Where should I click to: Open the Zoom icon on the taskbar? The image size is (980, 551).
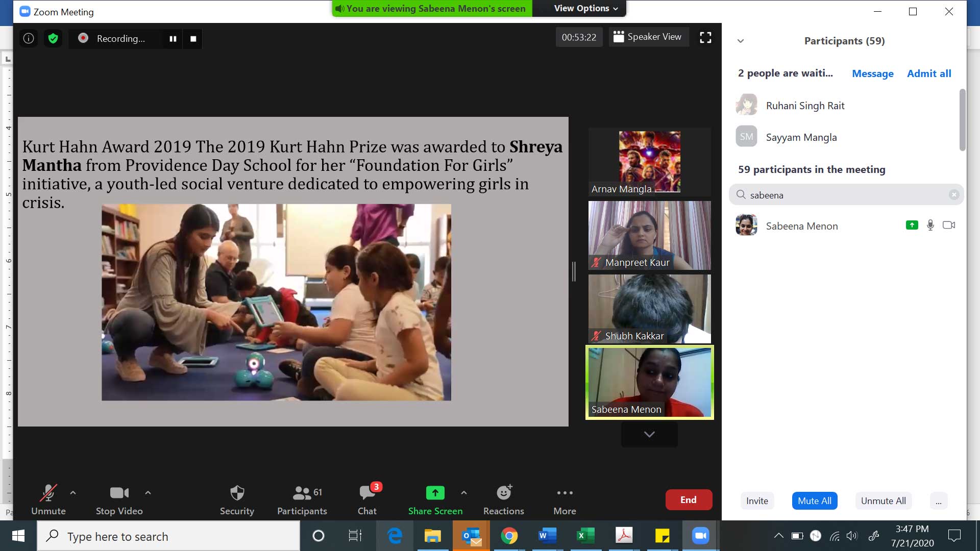click(701, 536)
